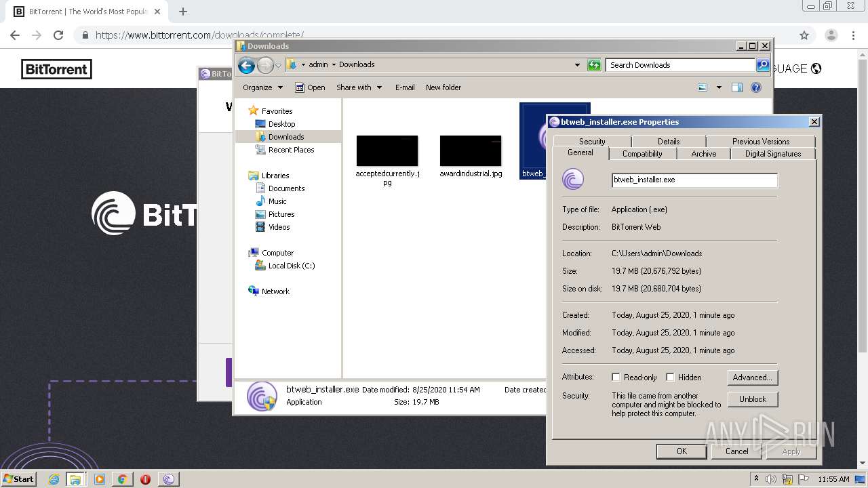Show hidden tray icons arrow

click(x=756, y=479)
